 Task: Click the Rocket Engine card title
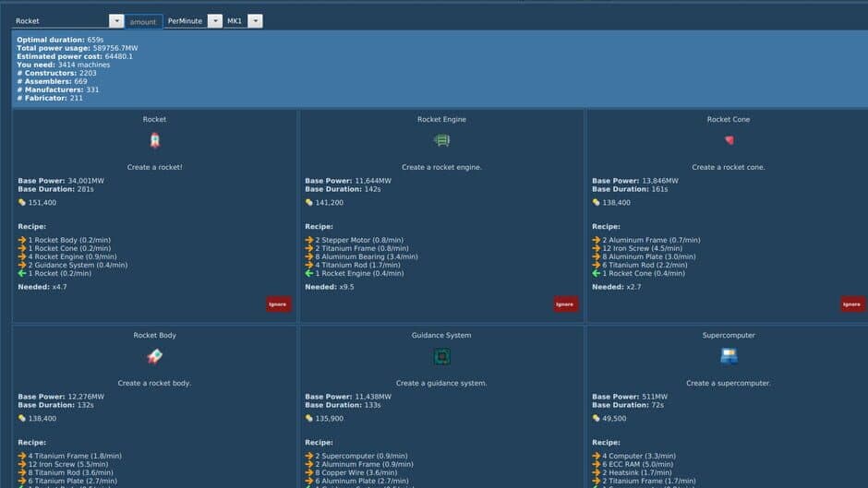441,120
